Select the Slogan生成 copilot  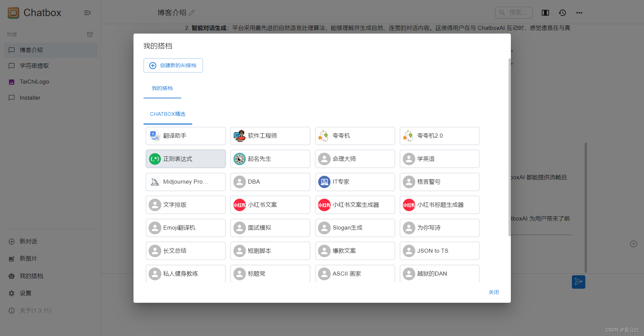(x=355, y=228)
